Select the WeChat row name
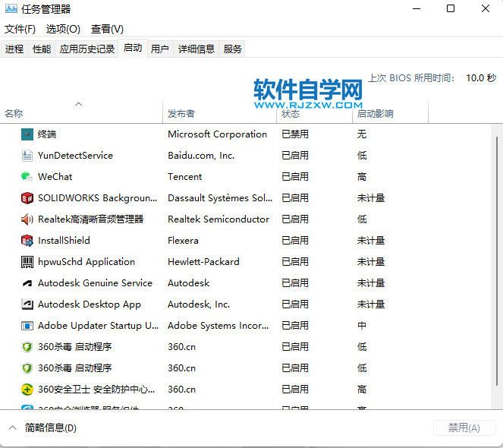This screenshot has height=448, width=503. pos(55,177)
